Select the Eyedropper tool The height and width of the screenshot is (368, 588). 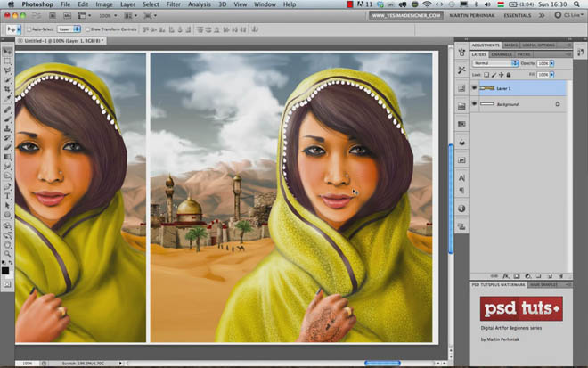(x=7, y=99)
